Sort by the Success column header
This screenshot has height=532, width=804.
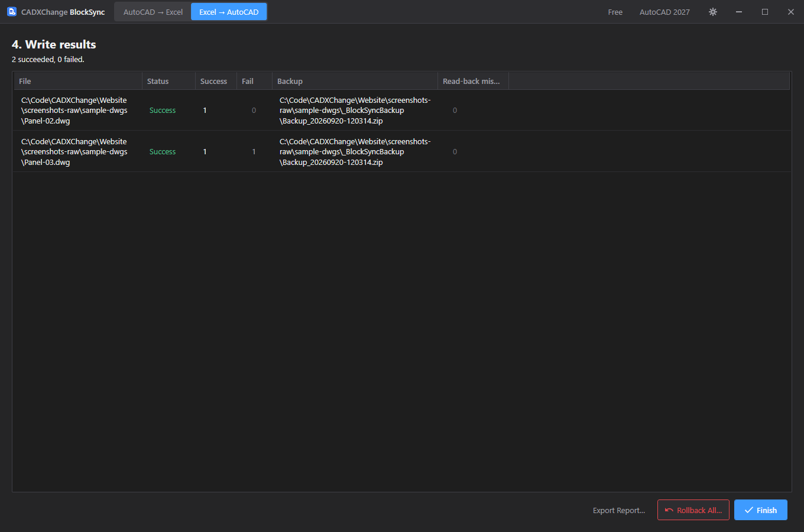click(x=216, y=81)
